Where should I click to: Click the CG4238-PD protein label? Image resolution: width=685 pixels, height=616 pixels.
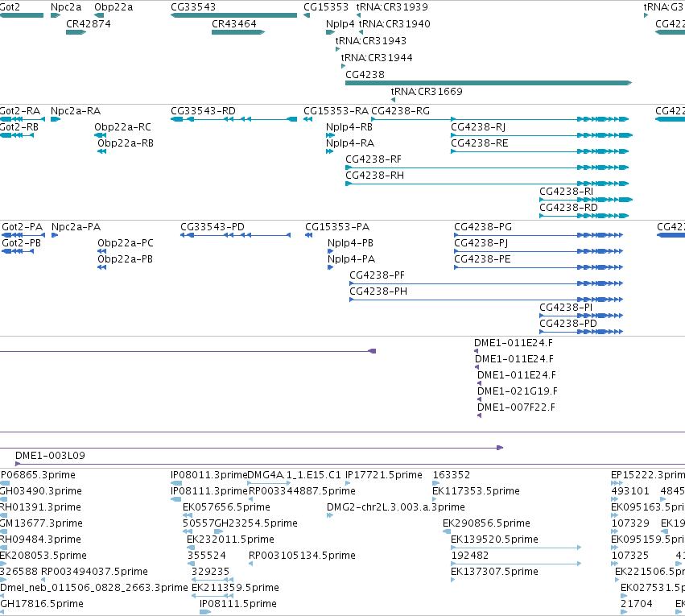(x=568, y=324)
